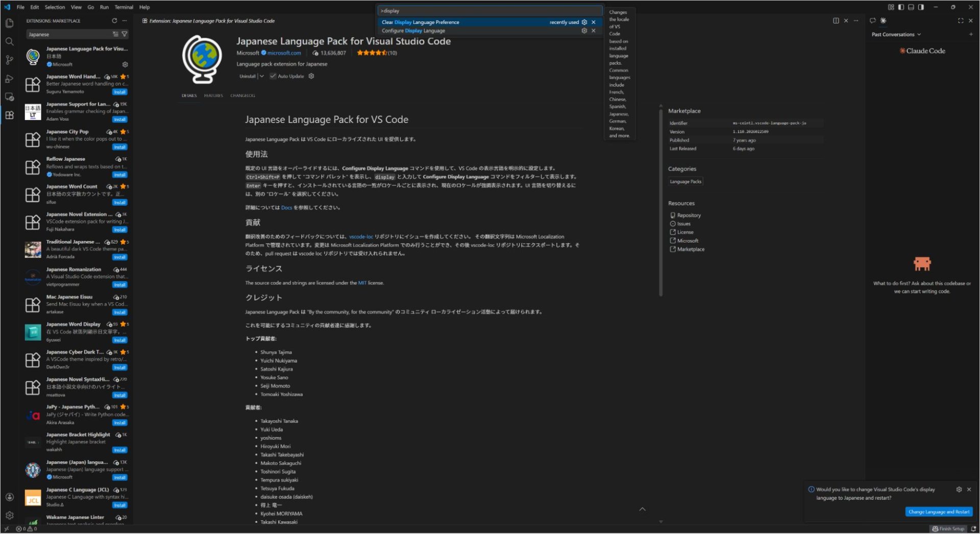Open the Explorer view in the activity bar
The image size is (980, 534).
click(x=9, y=22)
